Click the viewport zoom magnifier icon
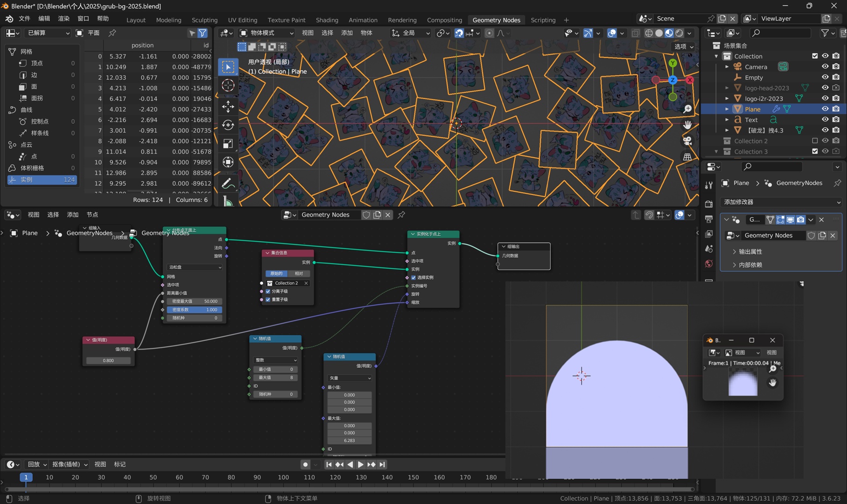The width and height of the screenshot is (847, 504). tap(687, 109)
